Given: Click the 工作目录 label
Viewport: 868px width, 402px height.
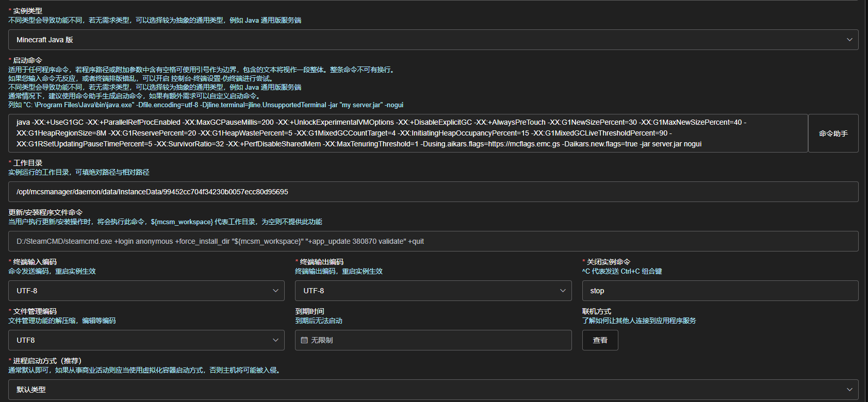Looking at the screenshot, I should (x=27, y=163).
